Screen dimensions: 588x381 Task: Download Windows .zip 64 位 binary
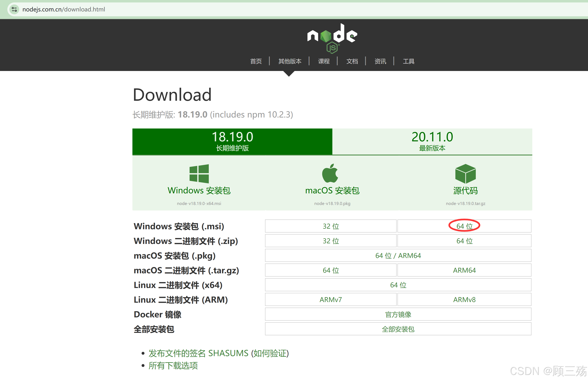pos(464,241)
